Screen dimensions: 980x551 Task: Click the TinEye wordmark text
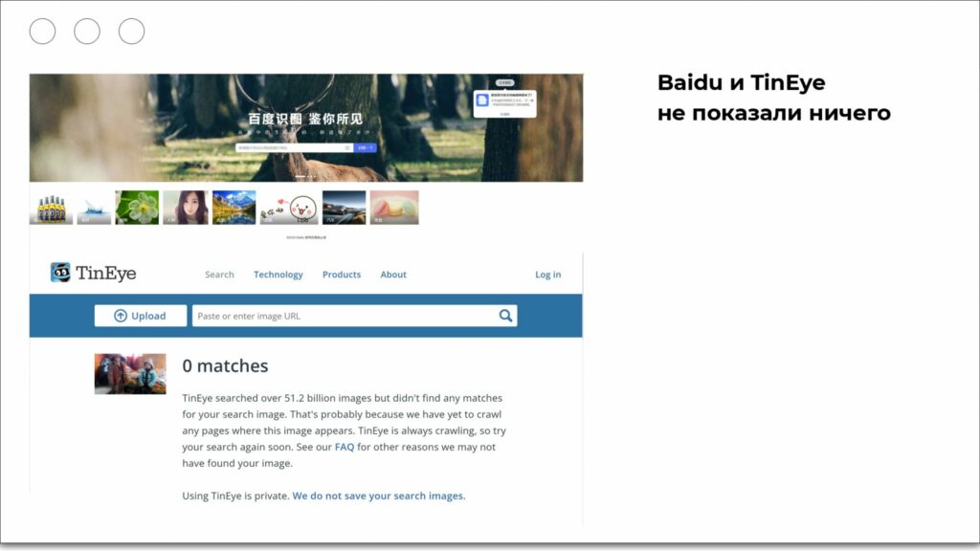105,273
